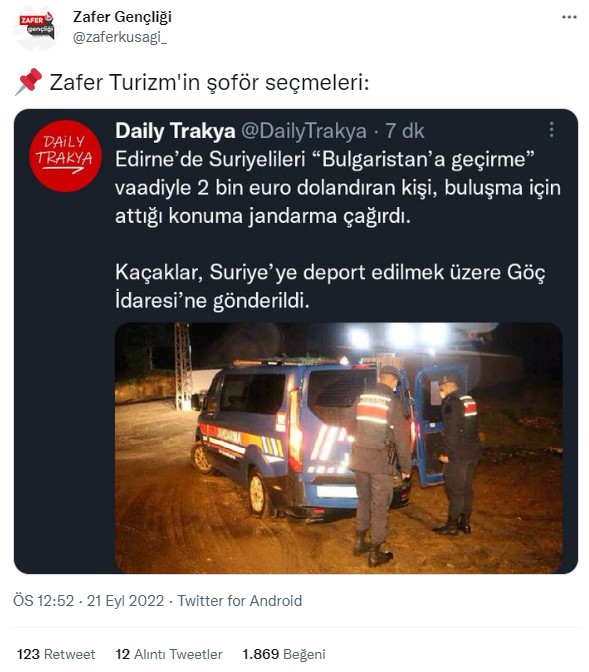This screenshot has height=672, width=589.
Task: Open the @zaferkusagi_ handle link
Action: (120, 38)
